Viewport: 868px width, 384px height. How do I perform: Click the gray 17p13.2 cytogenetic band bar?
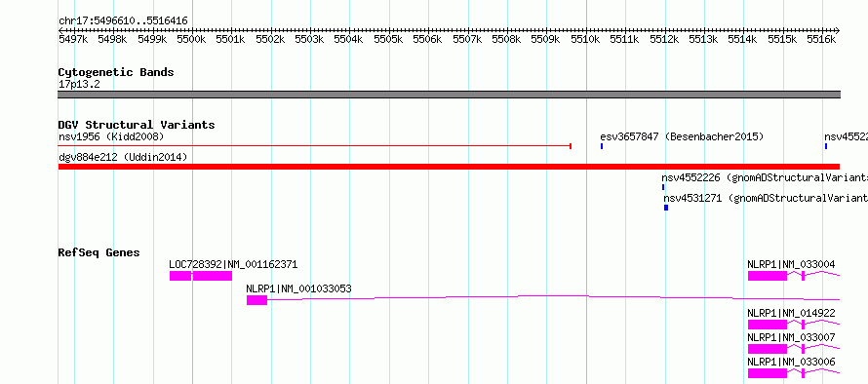[449, 95]
